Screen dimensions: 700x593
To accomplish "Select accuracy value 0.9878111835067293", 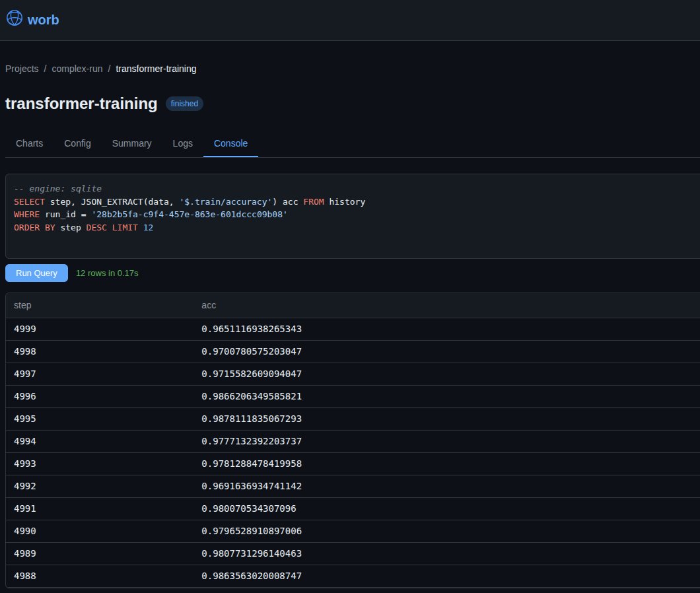I will coord(252,419).
